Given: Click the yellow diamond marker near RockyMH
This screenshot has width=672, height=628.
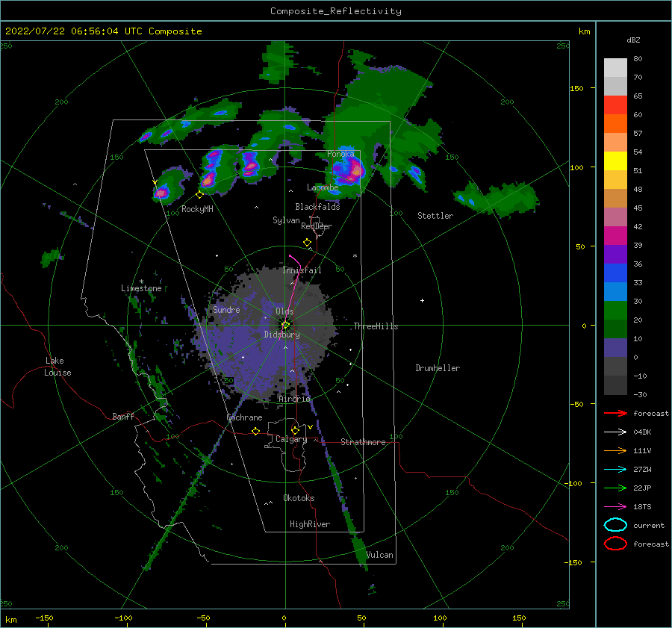Looking at the screenshot, I should 199,195.
